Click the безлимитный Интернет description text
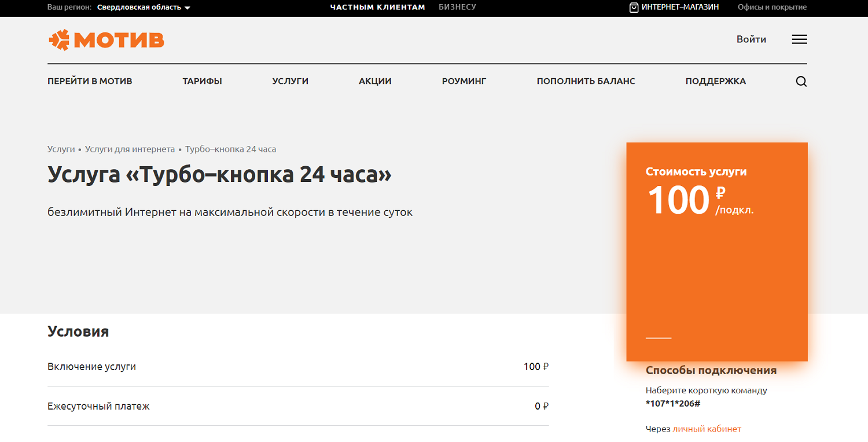 pos(230,213)
